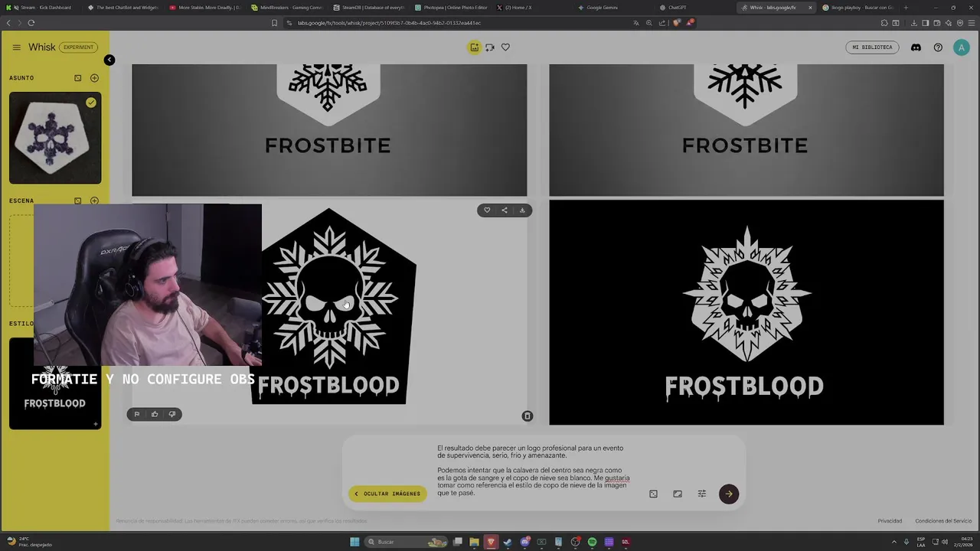The image size is (980, 551).
Task: Open File Explorer from taskbar
Action: [x=474, y=542]
